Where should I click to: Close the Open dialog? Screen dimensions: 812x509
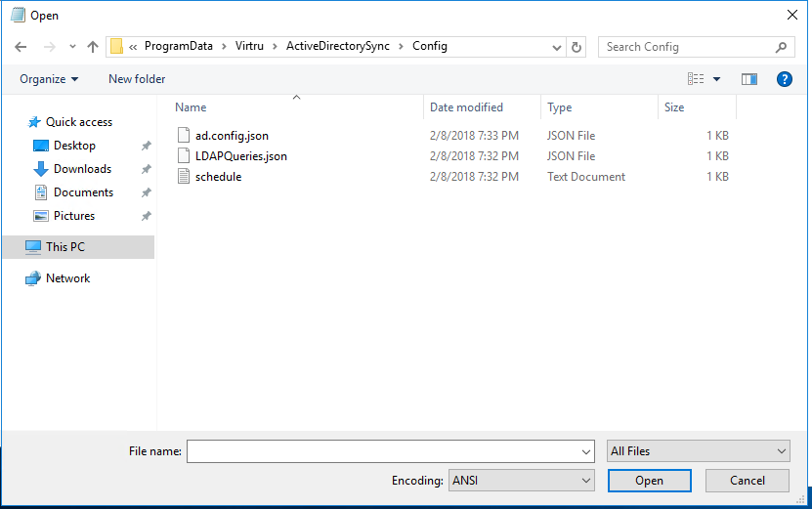click(791, 15)
